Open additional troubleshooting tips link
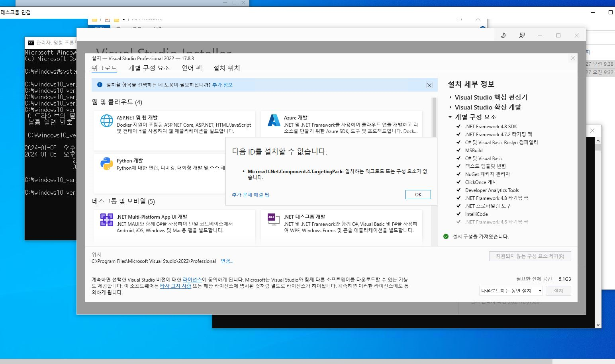615x364 pixels. pyautogui.click(x=251, y=195)
